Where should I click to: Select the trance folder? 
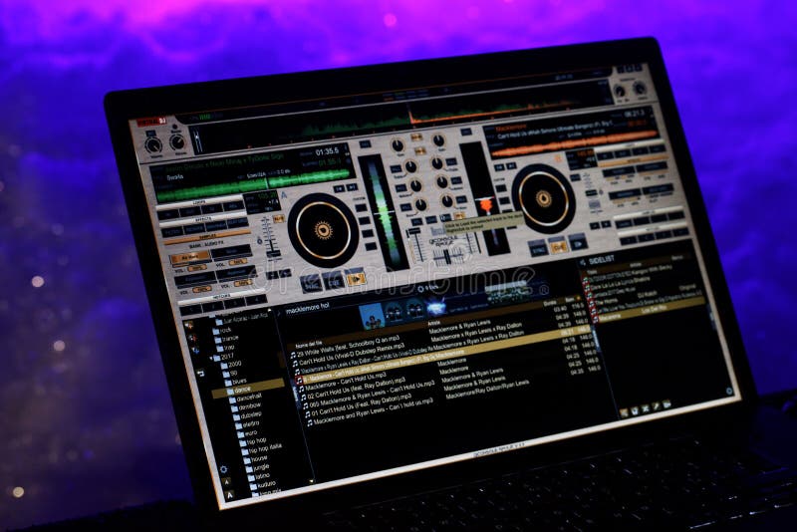pyautogui.click(x=227, y=339)
